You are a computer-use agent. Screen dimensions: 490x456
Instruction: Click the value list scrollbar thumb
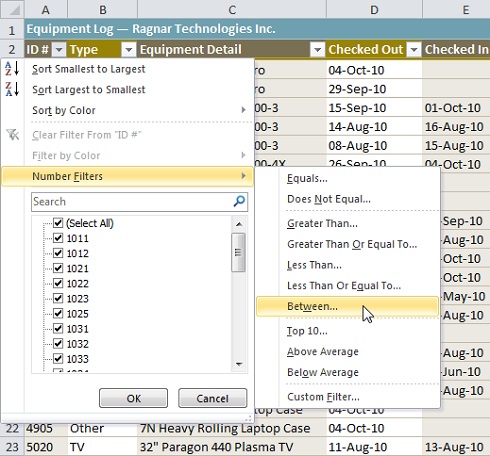click(x=238, y=252)
